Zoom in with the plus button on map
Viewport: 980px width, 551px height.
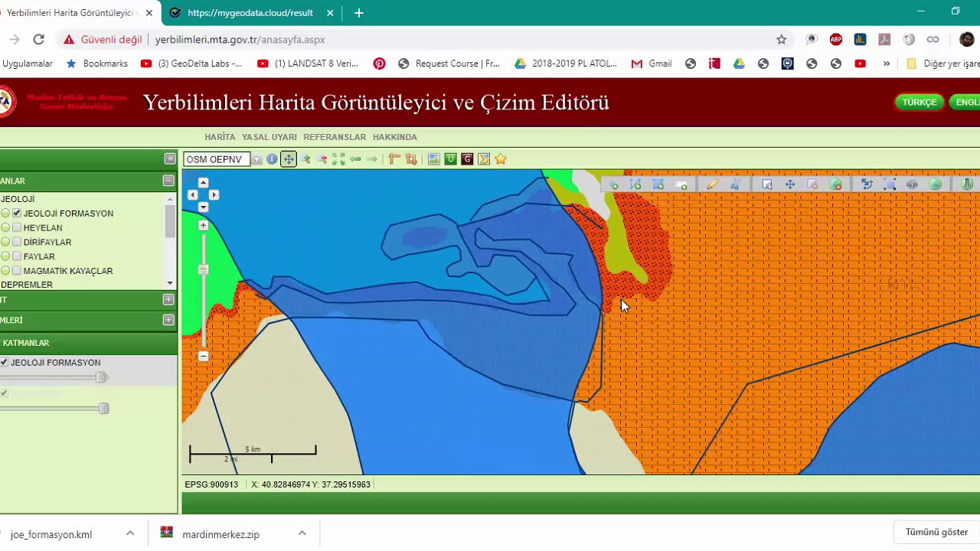[203, 226]
